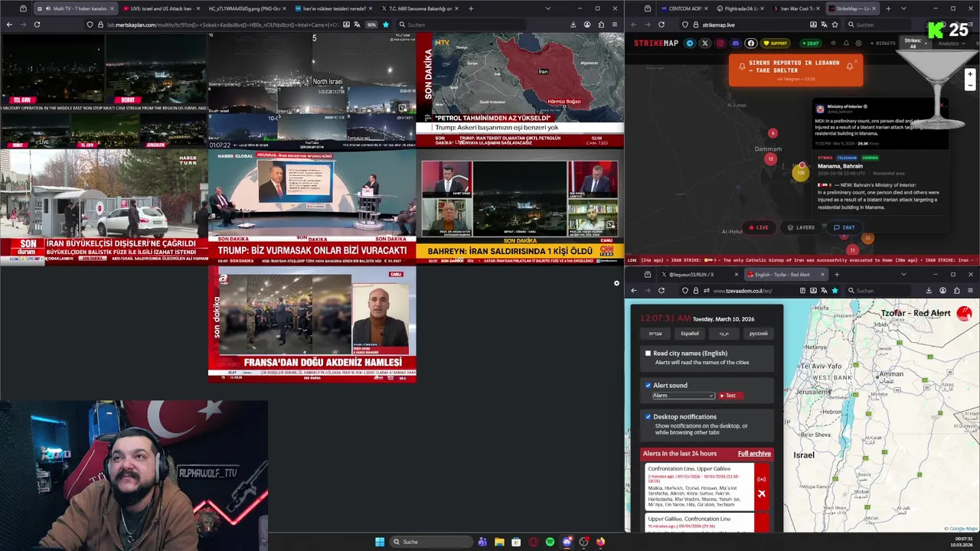Open StrikeMap Instagram icon

pos(720,44)
